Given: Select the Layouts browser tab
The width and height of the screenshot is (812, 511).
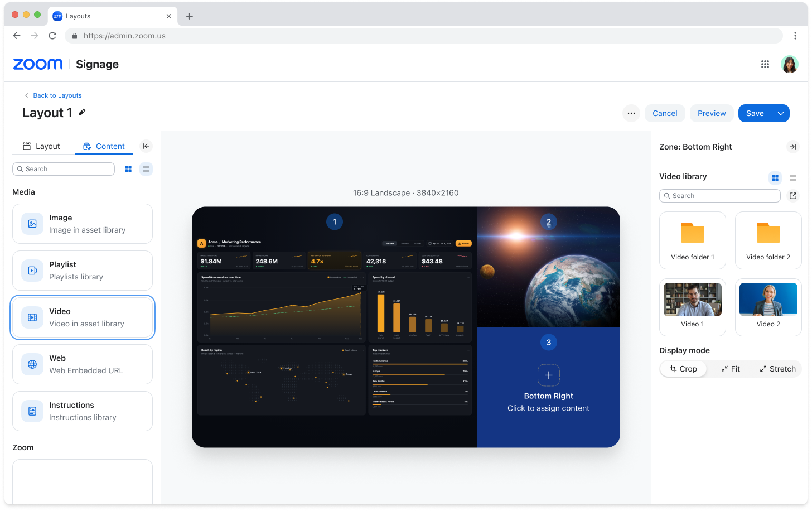Looking at the screenshot, I should [113, 16].
